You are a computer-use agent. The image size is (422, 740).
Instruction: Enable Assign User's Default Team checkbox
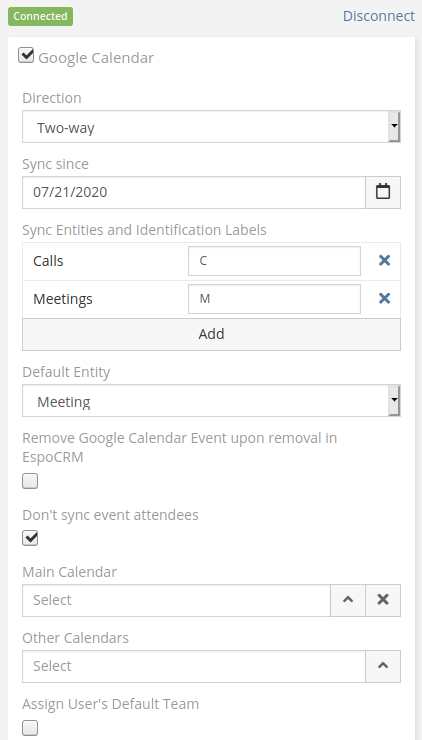[x=30, y=727]
